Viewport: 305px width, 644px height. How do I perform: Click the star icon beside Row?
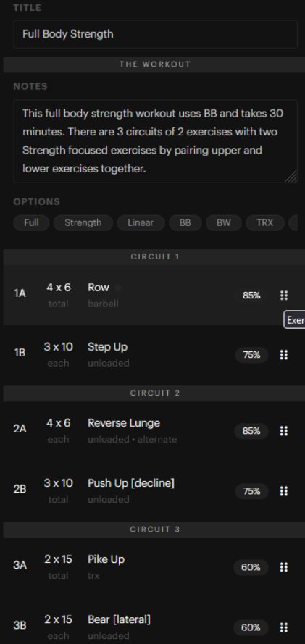point(118,288)
